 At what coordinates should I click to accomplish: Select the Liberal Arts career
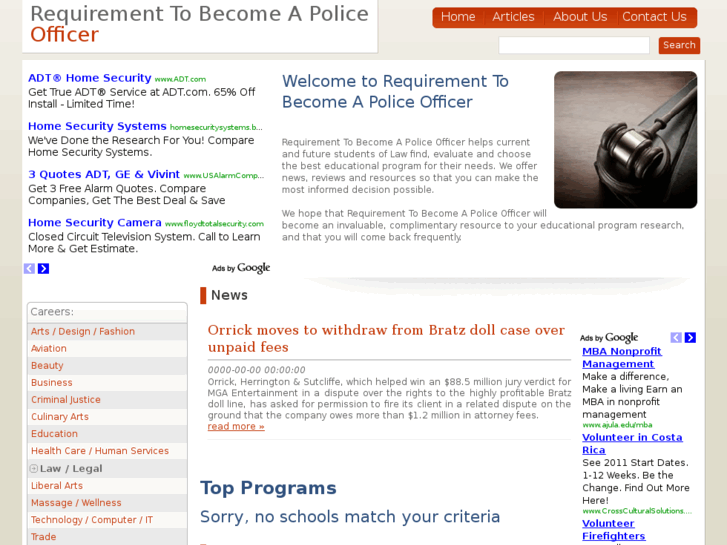coord(57,486)
